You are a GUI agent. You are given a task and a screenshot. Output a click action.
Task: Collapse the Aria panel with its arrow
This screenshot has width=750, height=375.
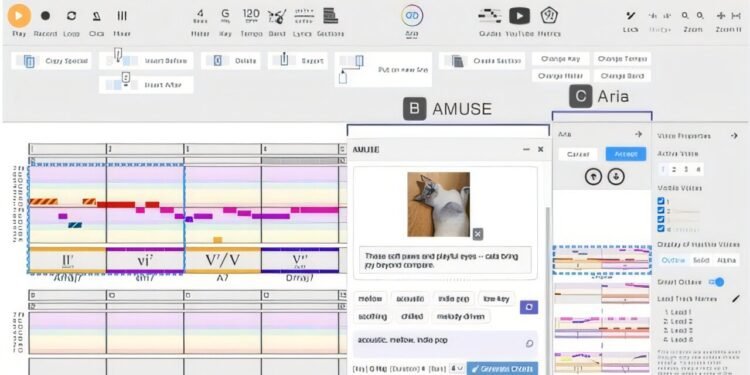638,134
